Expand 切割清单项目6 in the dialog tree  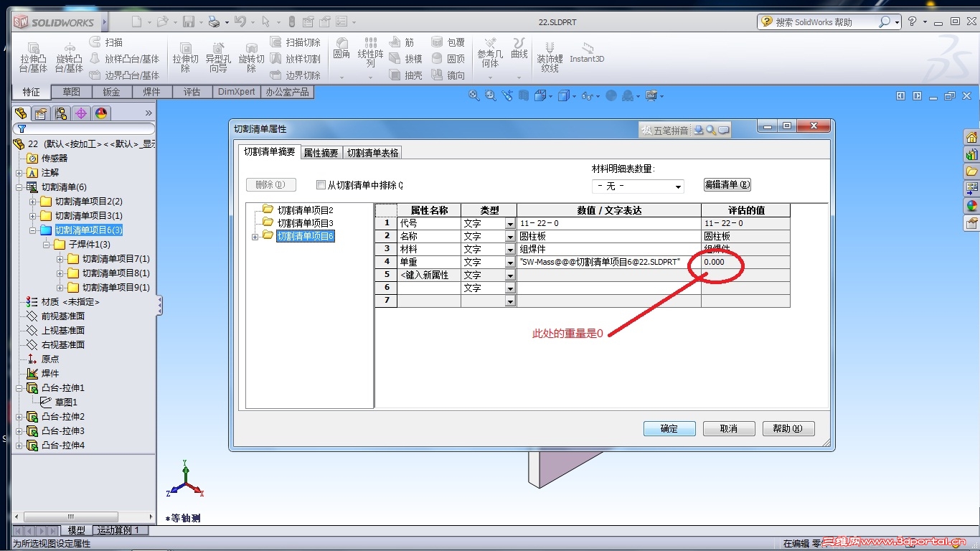click(255, 237)
